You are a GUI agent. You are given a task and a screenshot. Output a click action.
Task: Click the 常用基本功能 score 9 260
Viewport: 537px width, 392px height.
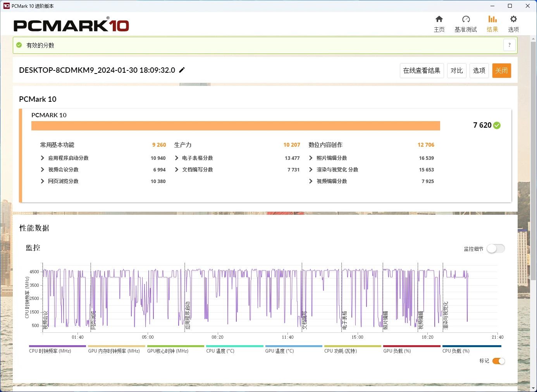(159, 145)
